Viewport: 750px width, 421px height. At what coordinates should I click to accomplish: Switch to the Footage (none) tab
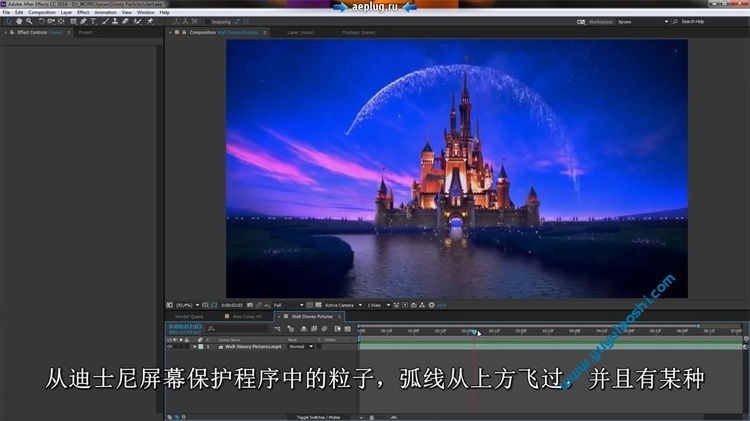click(x=358, y=33)
